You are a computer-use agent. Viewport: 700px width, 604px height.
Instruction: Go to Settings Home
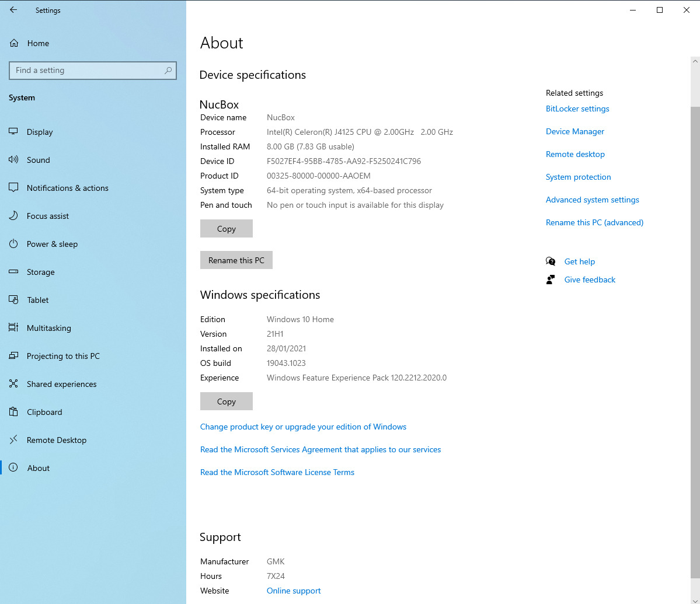93,43
